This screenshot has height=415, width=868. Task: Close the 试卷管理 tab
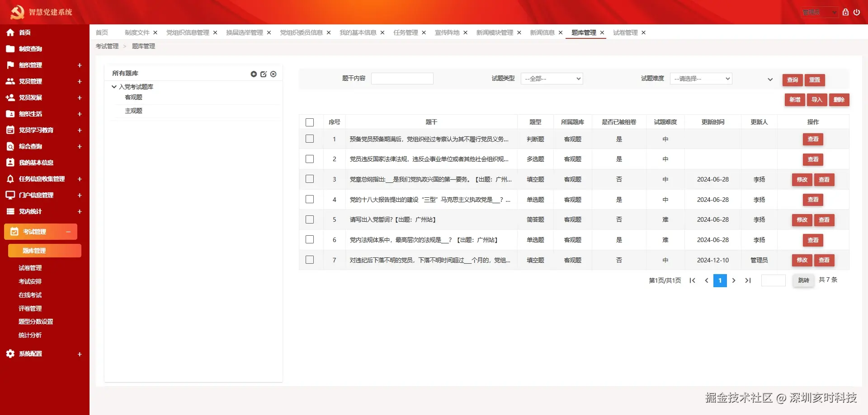tap(644, 33)
